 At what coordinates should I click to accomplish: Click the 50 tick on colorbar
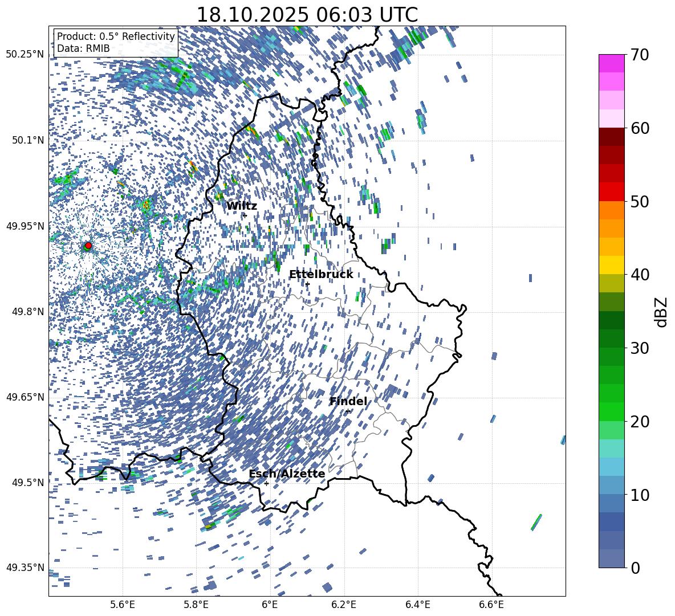640,202
